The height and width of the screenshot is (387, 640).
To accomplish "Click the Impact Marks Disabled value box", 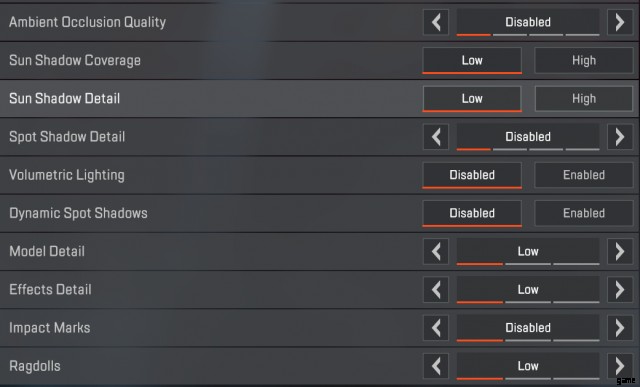I will [528, 328].
